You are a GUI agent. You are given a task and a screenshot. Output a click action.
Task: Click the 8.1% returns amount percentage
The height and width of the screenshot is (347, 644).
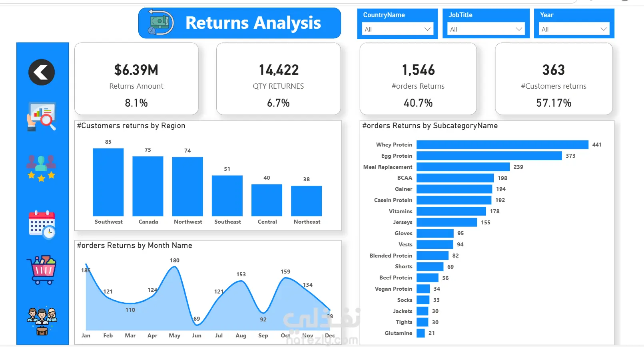[136, 103]
